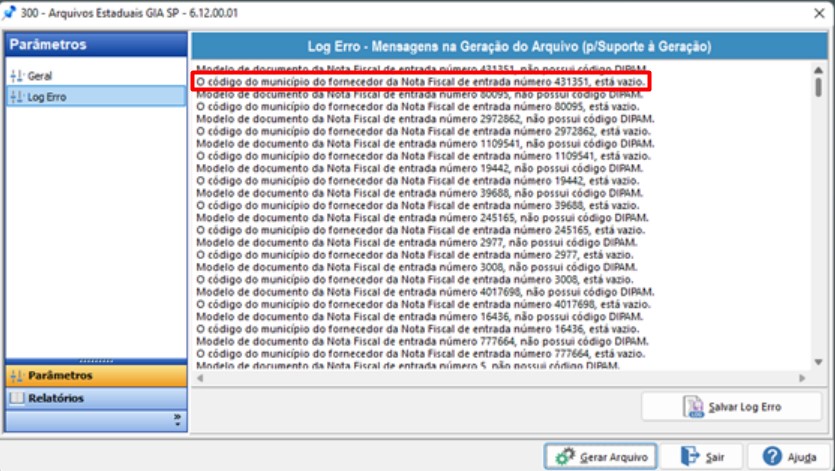The width and height of the screenshot is (835, 471).
Task: Select line 'O código do município... número 4017698, está vazio.'
Action: (423, 304)
